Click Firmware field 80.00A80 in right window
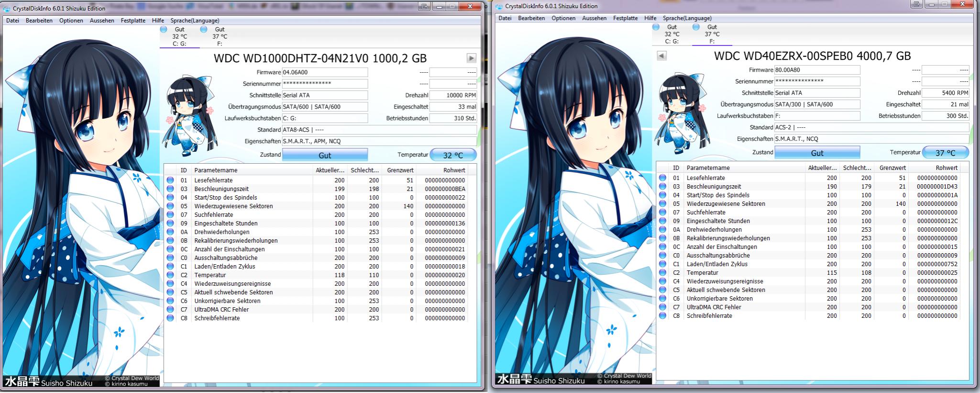The height and width of the screenshot is (393, 980). tap(817, 70)
